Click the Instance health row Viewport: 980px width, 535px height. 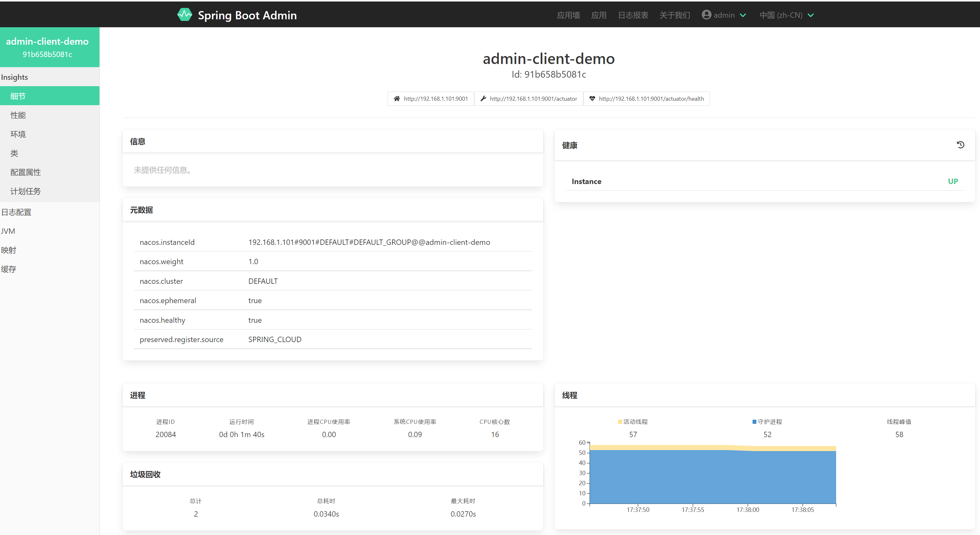[x=765, y=182]
